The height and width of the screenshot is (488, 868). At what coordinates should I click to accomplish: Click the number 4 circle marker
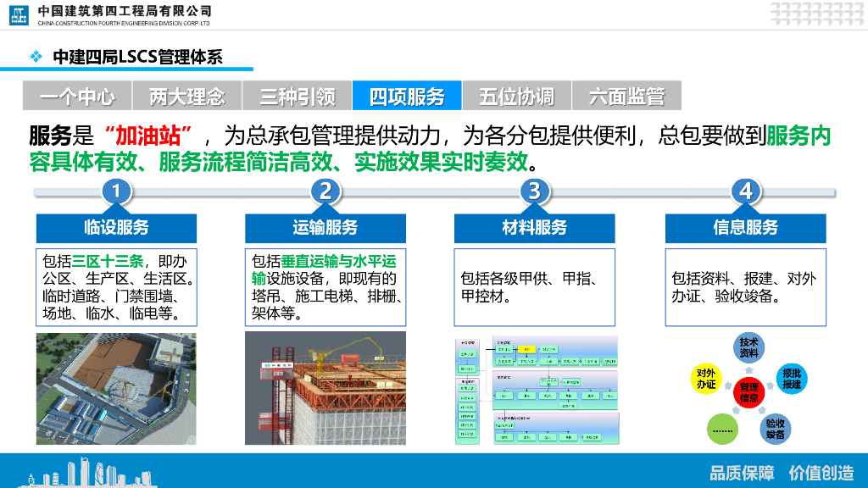[x=746, y=191]
